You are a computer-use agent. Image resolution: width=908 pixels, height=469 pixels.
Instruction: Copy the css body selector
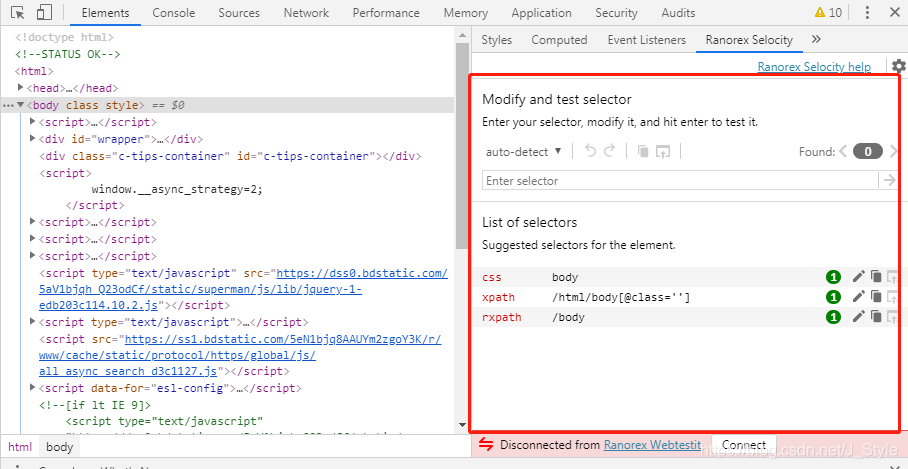pyautogui.click(x=876, y=277)
